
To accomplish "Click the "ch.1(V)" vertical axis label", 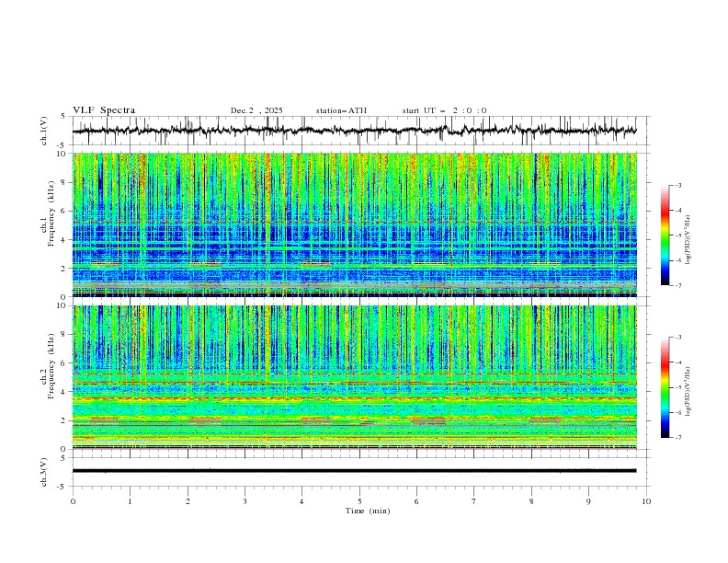I will click(x=44, y=131).
